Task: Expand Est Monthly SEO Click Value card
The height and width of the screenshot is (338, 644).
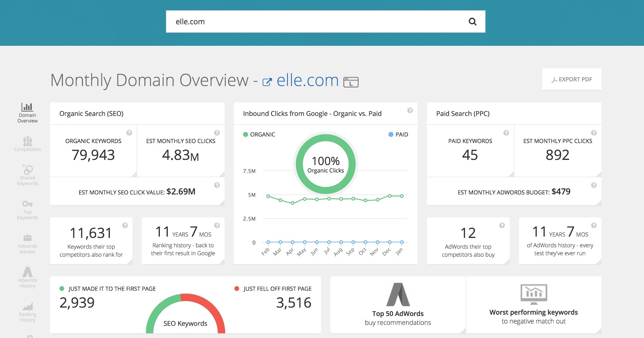Action: tap(221, 203)
